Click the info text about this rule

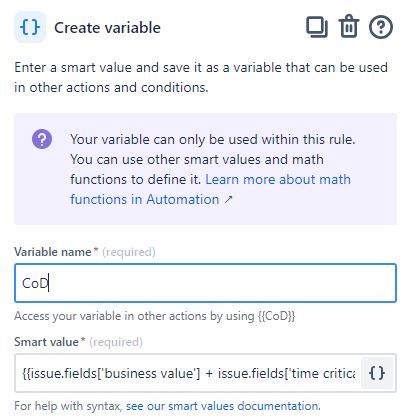(213, 139)
